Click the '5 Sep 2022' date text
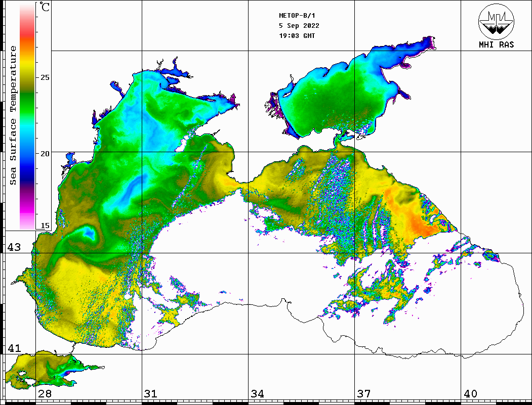 [x=299, y=26]
